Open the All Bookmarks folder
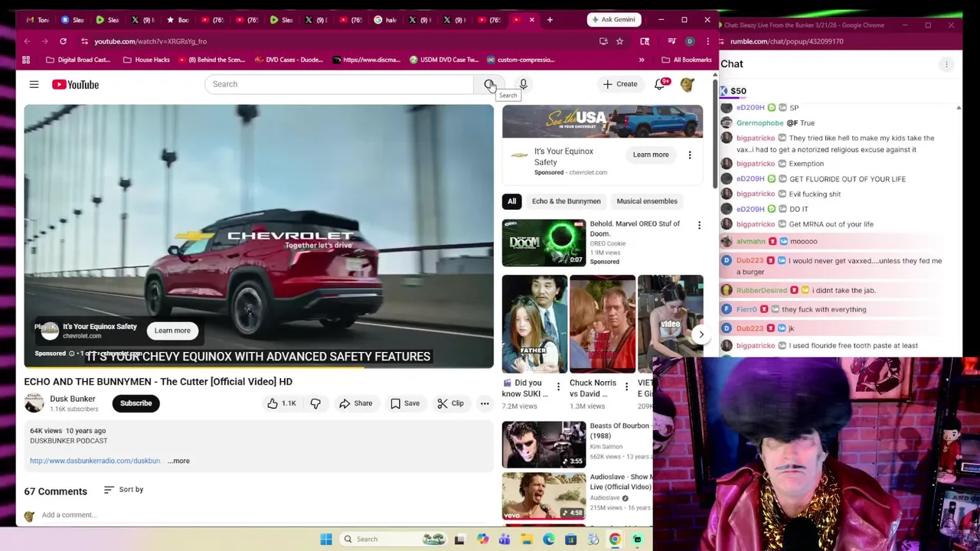Image resolution: width=980 pixels, height=551 pixels. (686, 60)
